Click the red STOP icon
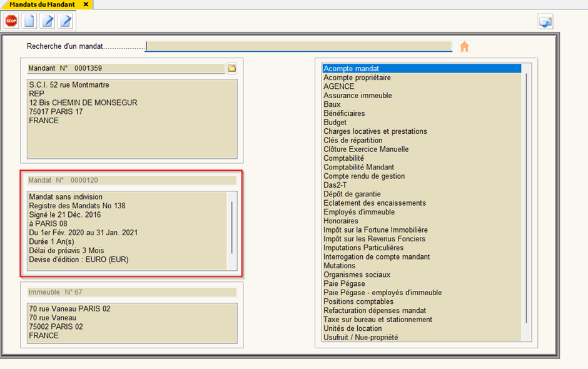Image resolution: width=588 pixels, height=369 pixels. tap(11, 21)
